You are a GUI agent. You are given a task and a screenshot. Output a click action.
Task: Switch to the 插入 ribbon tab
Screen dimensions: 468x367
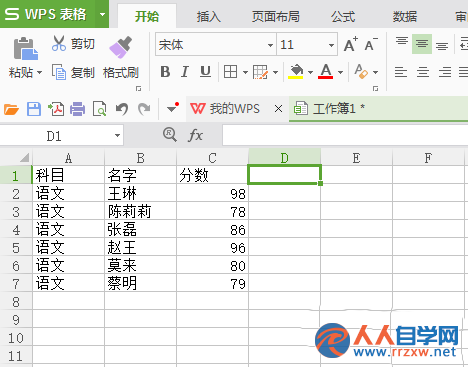tap(209, 16)
